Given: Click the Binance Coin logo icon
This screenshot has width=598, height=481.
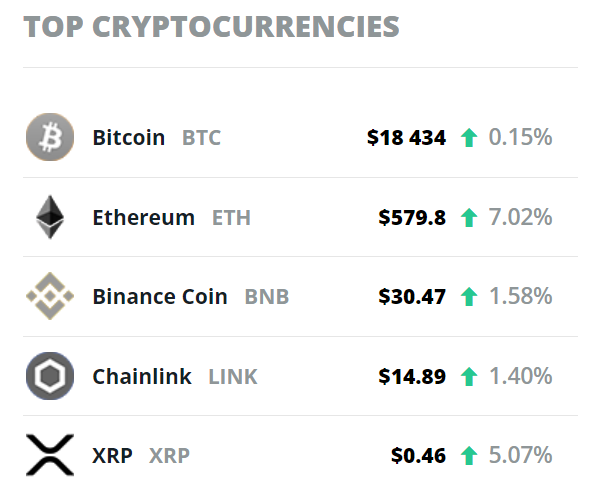Looking at the screenshot, I should click(50, 296).
